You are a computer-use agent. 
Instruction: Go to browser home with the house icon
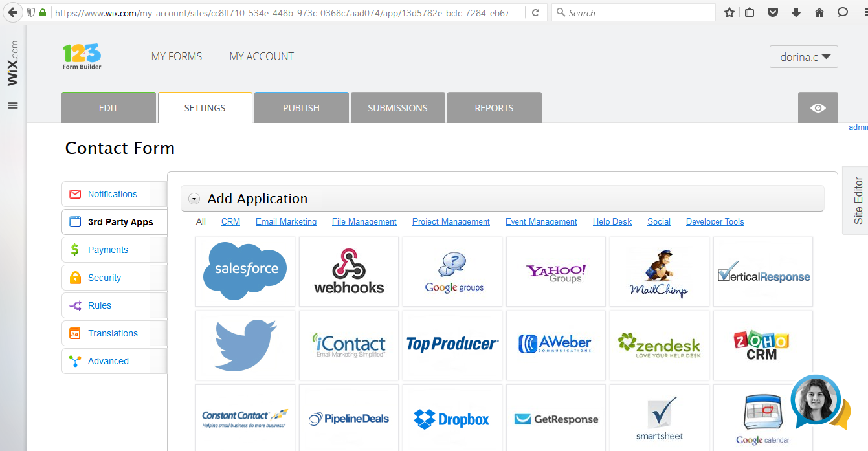tap(819, 12)
